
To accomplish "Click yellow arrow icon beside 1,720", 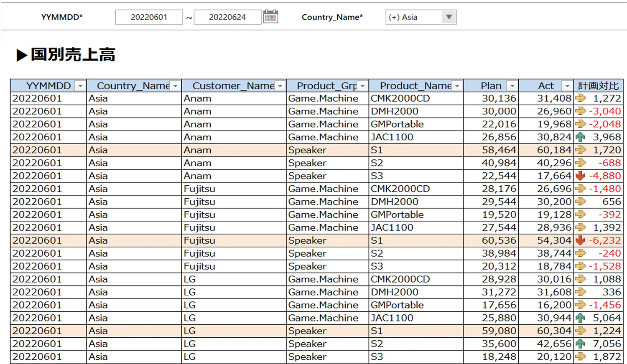I will [x=580, y=150].
